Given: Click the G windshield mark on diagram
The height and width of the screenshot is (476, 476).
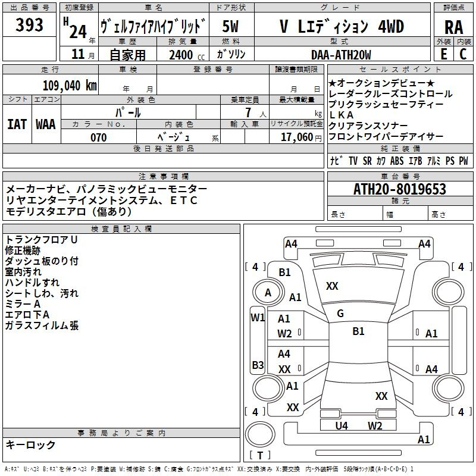Looking at the screenshot, I should (340, 314).
